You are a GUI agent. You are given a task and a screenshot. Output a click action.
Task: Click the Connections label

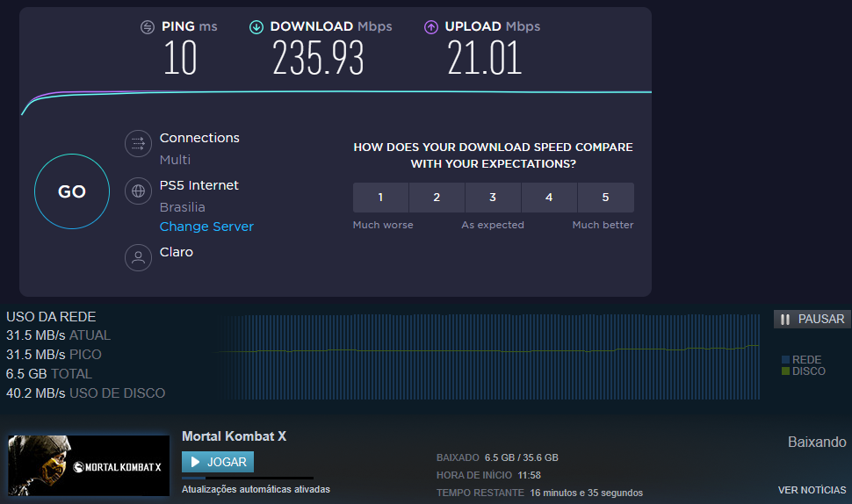pyautogui.click(x=199, y=138)
